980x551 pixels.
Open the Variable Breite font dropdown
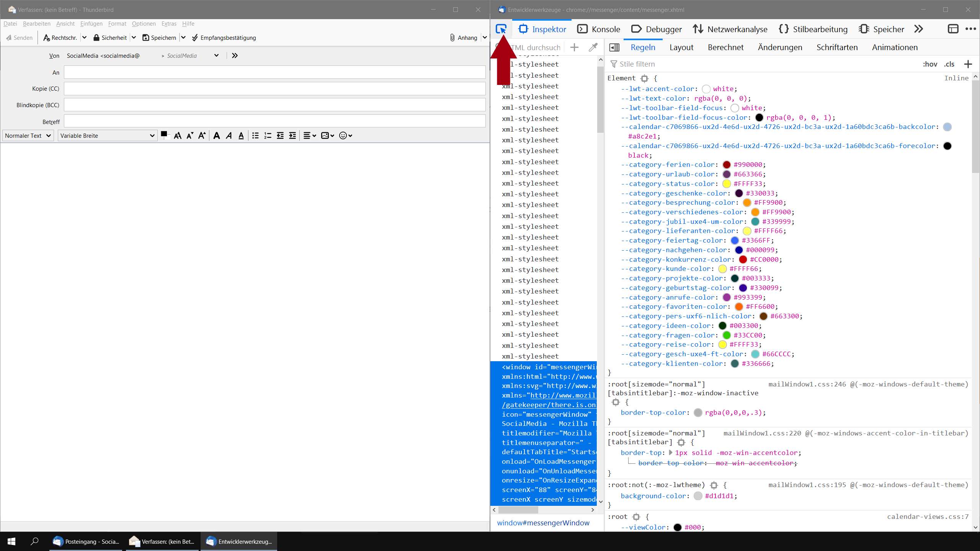[107, 135]
